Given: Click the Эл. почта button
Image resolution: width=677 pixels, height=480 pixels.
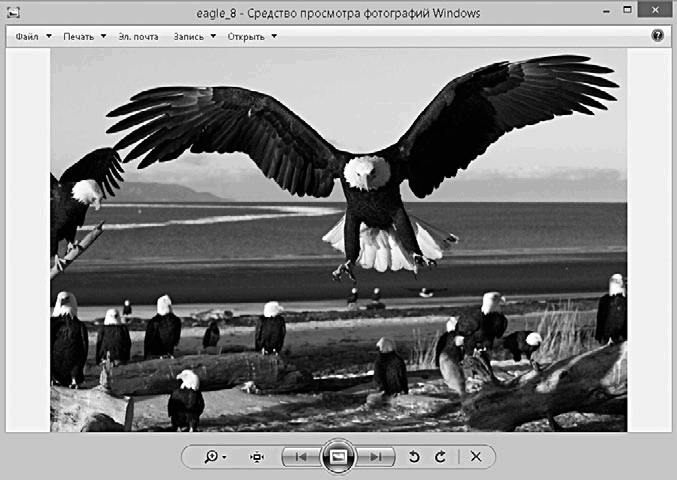Looking at the screenshot, I should [139, 37].
